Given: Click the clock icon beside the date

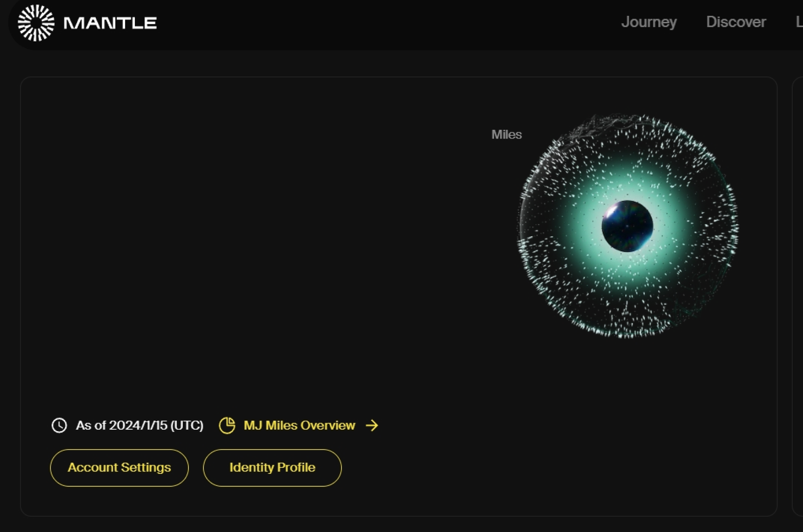Looking at the screenshot, I should tap(59, 425).
